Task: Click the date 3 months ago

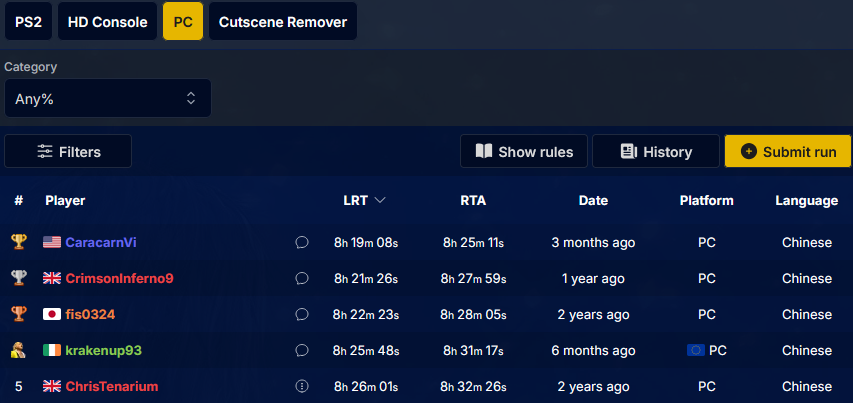Action: pos(593,243)
